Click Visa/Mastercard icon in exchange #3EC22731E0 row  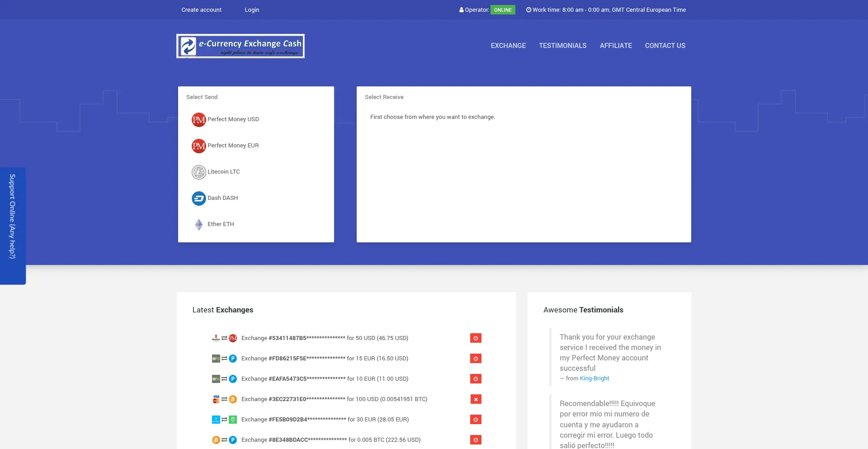tap(216, 399)
